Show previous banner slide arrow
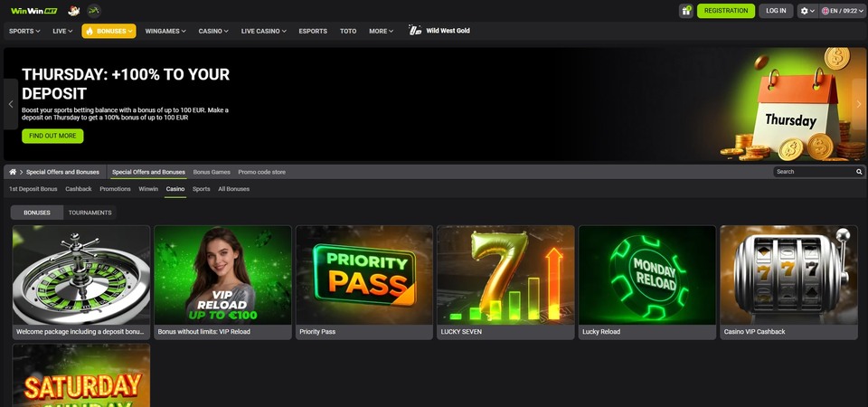Screen dimensions: 868x407 [x=11, y=104]
